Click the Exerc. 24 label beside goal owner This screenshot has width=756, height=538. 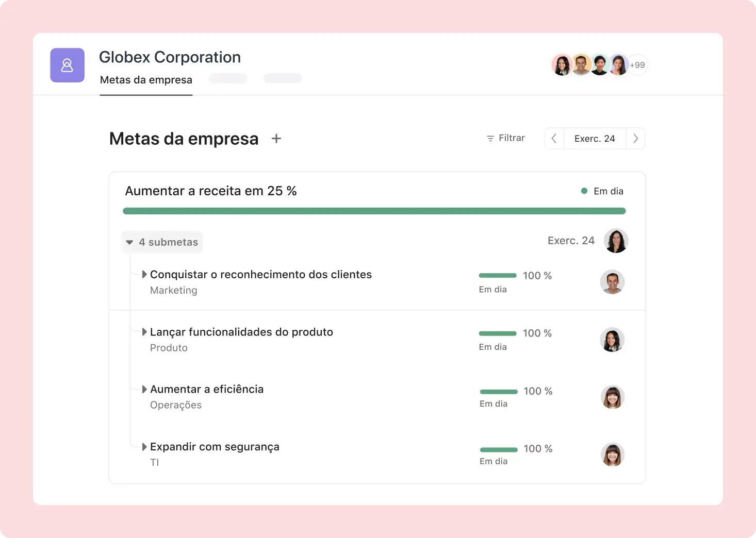pyautogui.click(x=571, y=241)
